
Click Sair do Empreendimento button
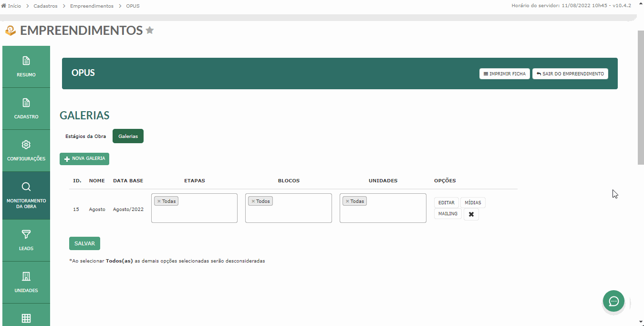(570, 74)
